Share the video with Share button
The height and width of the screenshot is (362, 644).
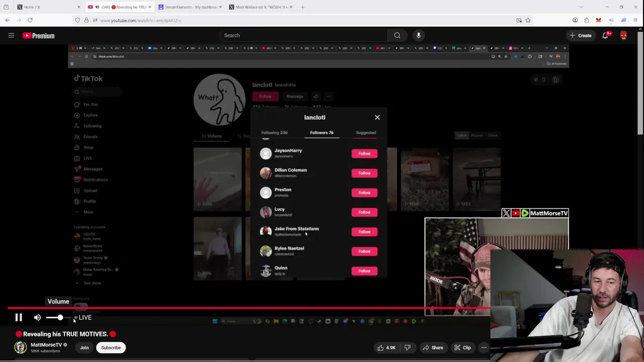433,347
